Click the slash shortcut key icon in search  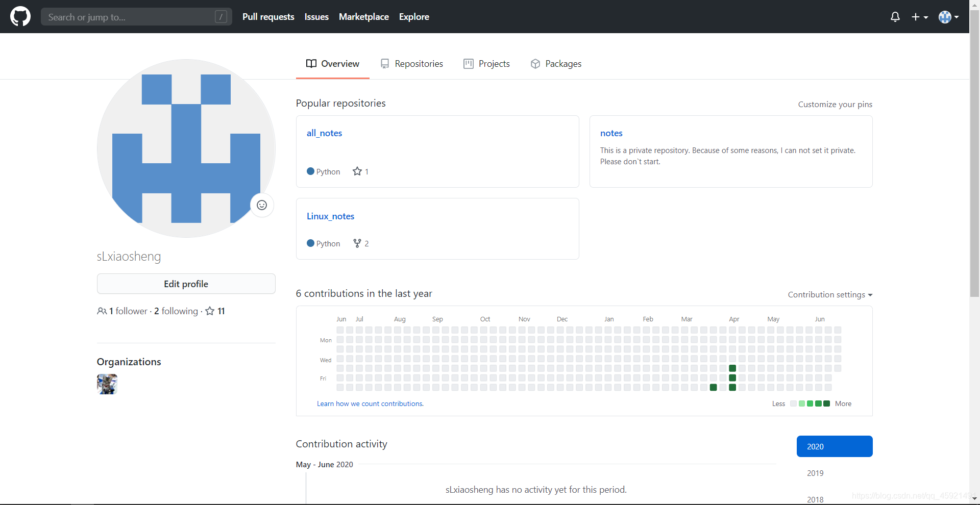point(221,17)
